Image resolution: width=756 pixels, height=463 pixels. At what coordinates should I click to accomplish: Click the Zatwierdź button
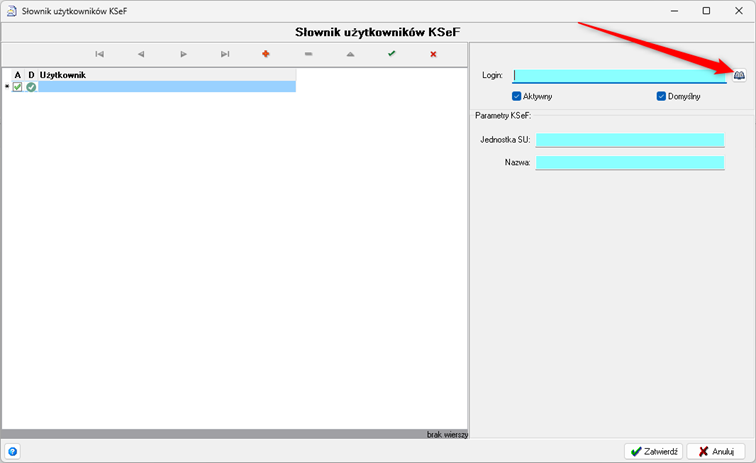tap(654, 451)
